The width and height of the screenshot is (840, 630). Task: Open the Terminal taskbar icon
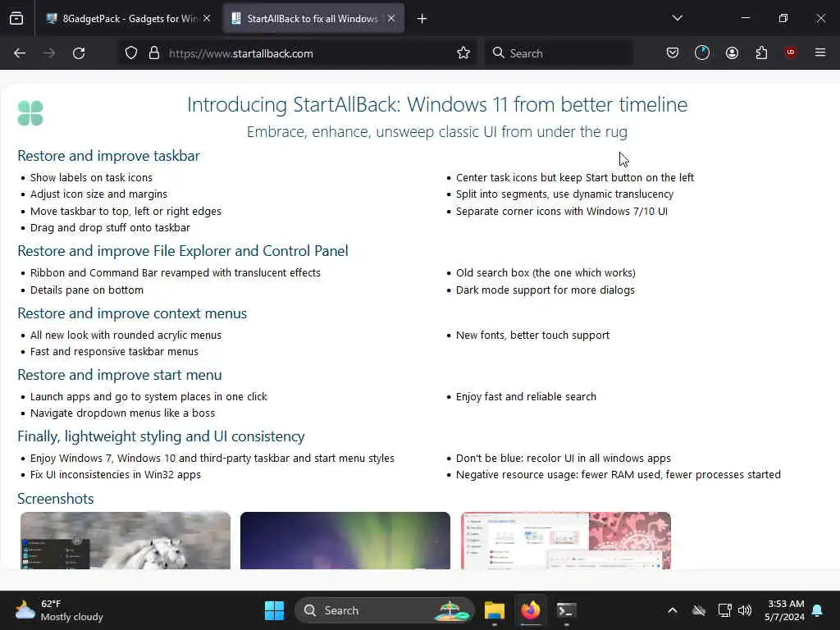tap(566, 610)
